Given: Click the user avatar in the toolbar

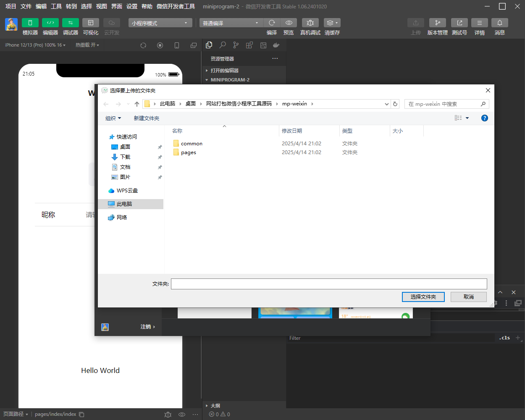Looking at the screenshot, I should (11, 24).
